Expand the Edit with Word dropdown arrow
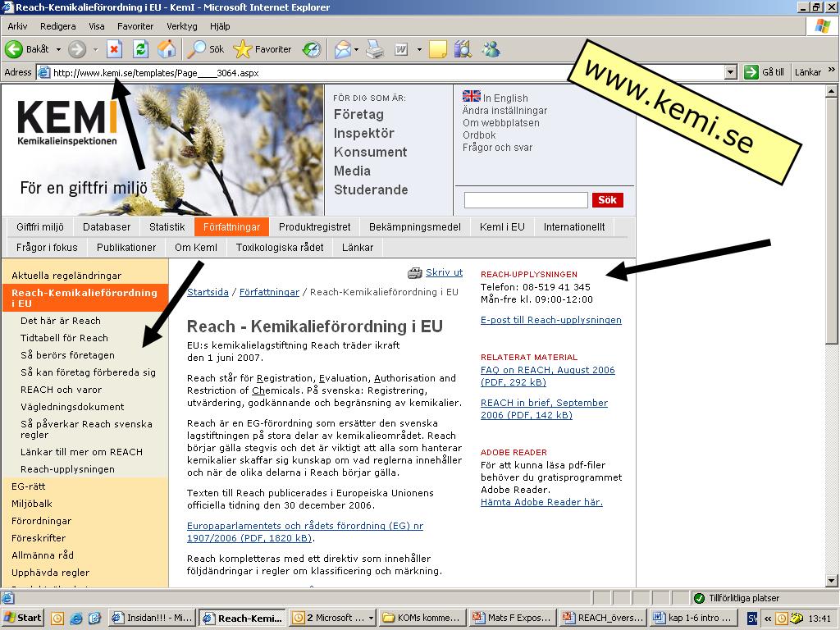840x630 pixels. click(419, 49)
